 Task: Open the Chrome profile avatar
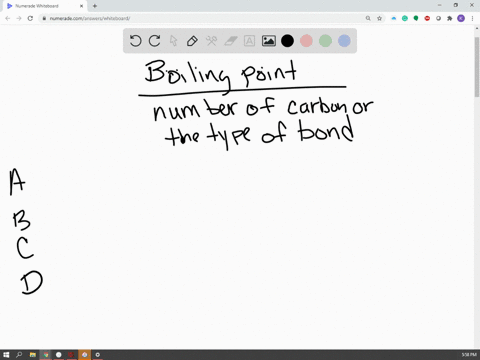pos(461,18)
